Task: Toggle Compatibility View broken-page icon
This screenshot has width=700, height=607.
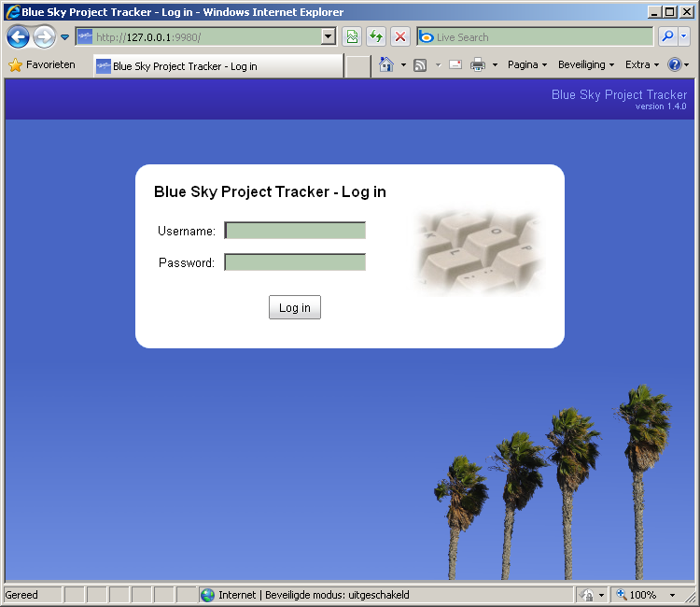Action: point(352,36)
